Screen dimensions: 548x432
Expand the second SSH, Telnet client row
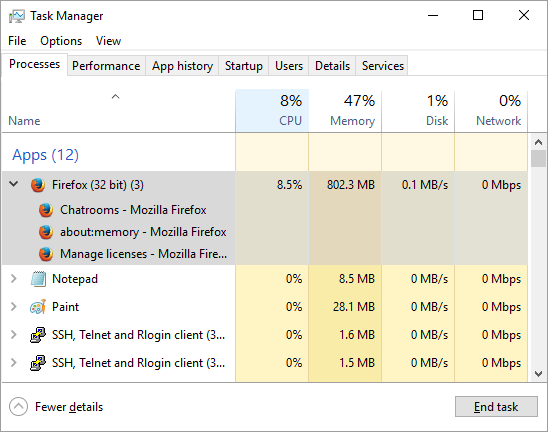[x=14, y=362]
